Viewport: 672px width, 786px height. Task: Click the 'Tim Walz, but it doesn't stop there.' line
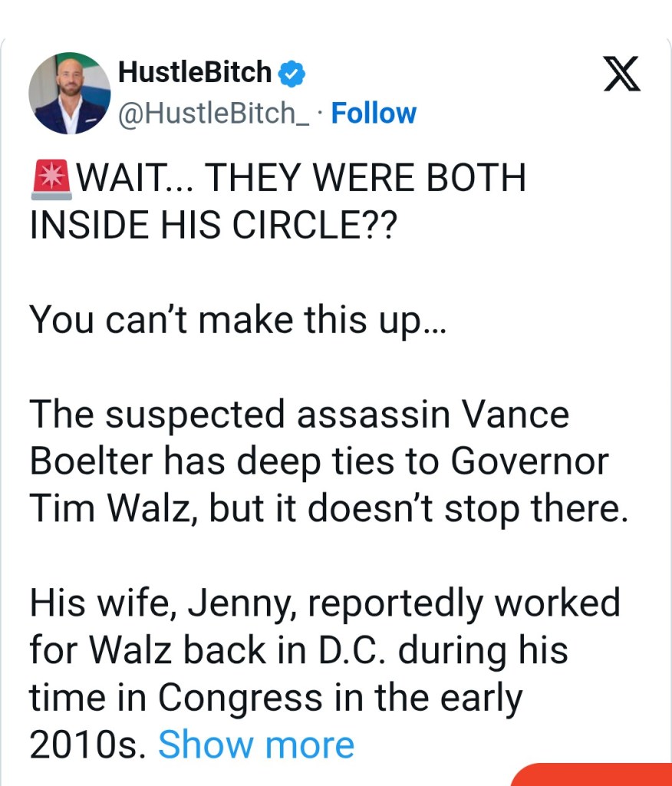(x=328, y=510)
